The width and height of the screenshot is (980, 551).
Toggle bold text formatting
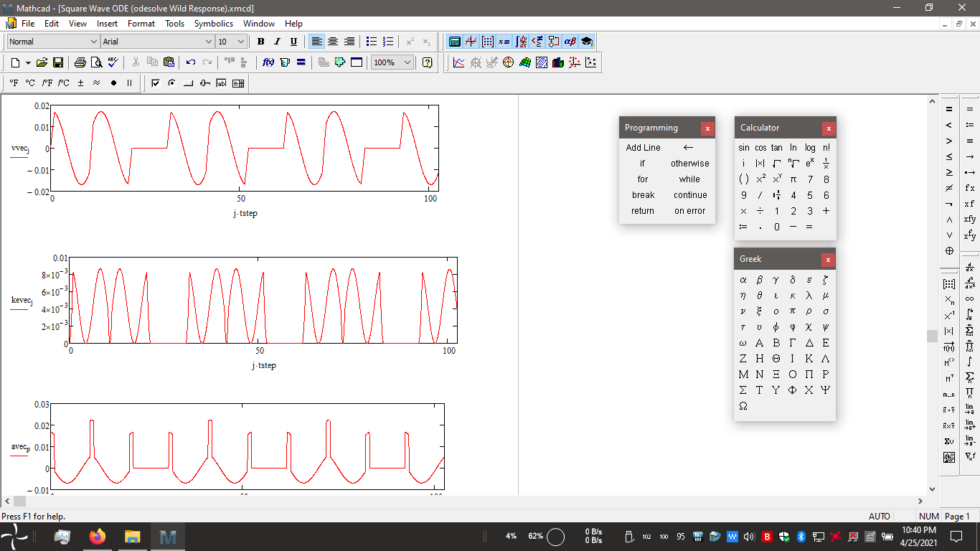click(x=260, y=41)
